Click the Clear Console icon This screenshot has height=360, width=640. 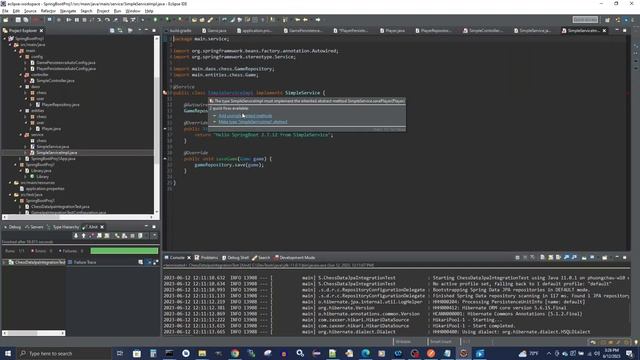click(542, 258)
